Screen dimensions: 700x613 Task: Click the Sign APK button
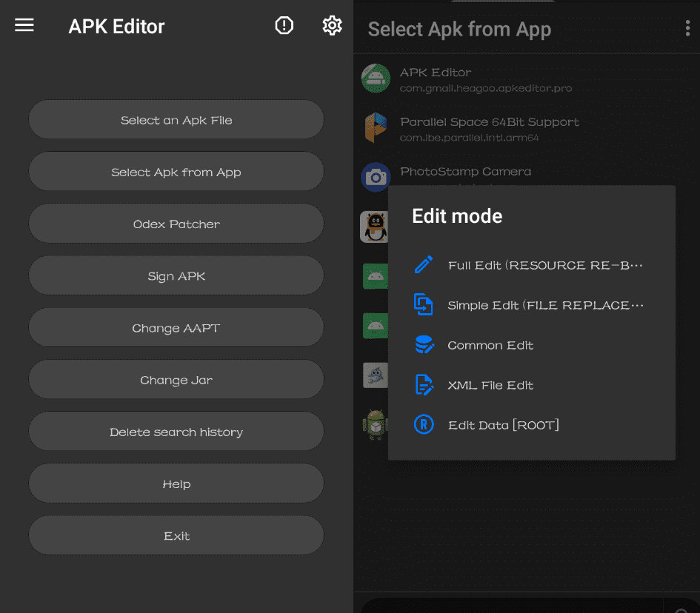click(176, 275)
